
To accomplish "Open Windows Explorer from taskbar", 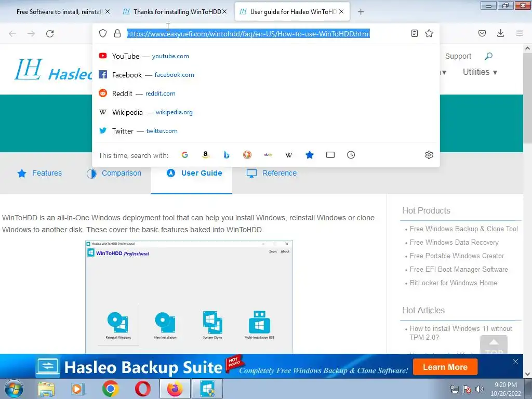I will 46,389.
